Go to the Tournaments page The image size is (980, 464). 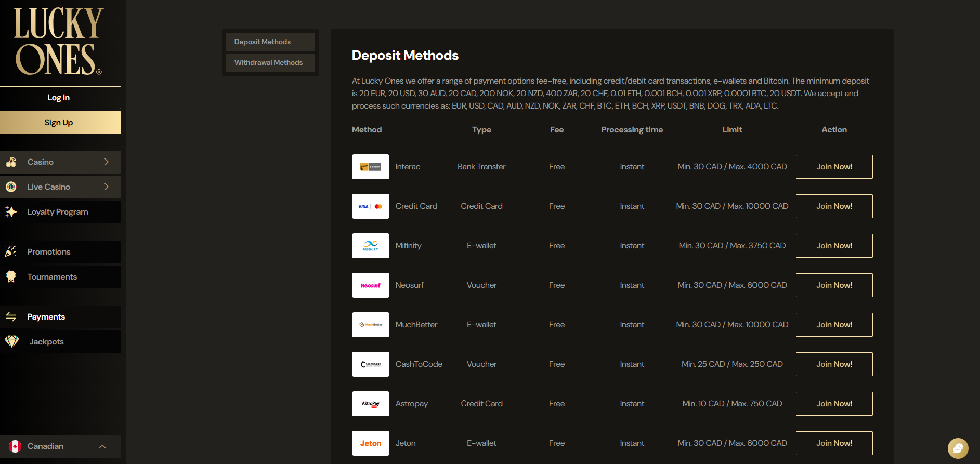coord(60,277)
